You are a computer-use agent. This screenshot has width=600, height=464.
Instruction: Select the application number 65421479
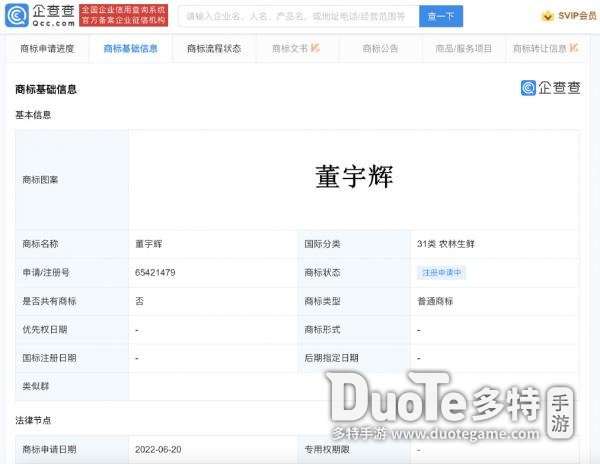tap(155, 273)
